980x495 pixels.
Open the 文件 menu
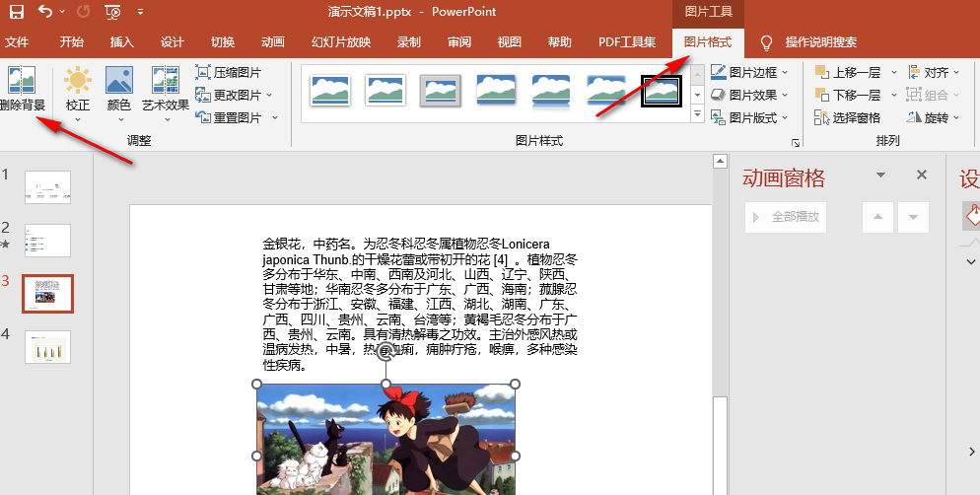(17, 42)
